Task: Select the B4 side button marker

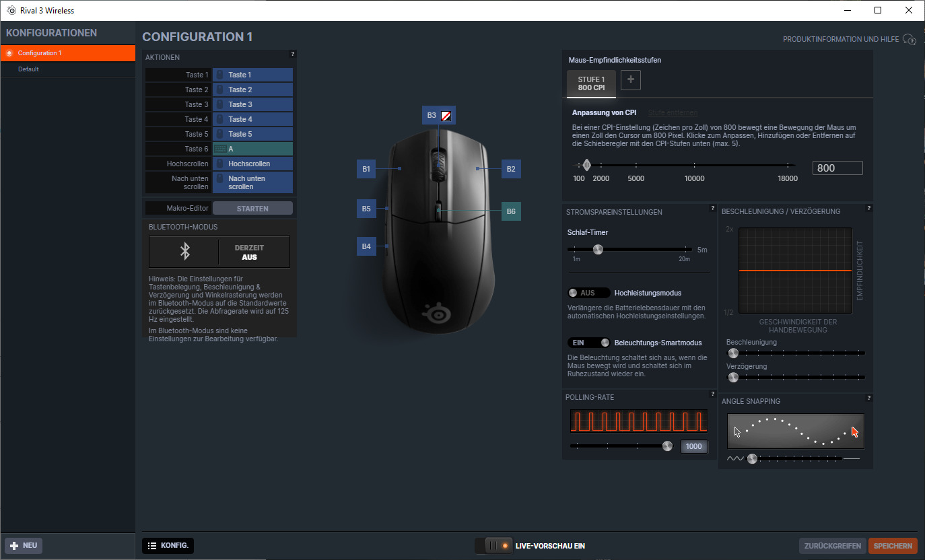Action: [x=366, y=246]
